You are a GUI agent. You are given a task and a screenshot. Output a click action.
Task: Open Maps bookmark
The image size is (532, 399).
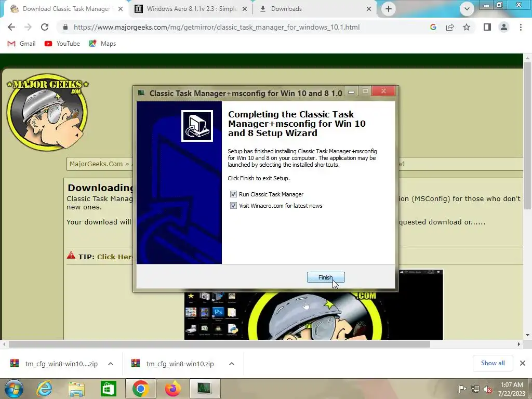pos(102,44)
